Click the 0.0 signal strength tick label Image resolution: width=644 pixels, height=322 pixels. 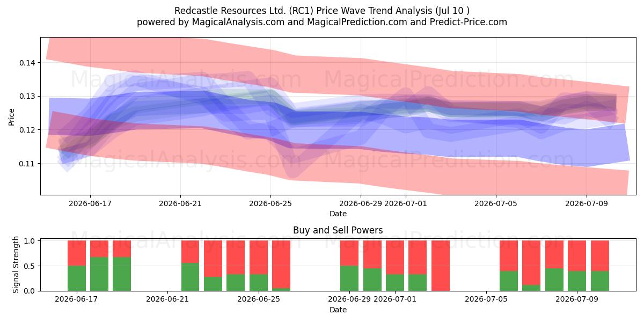pos(30,291)
